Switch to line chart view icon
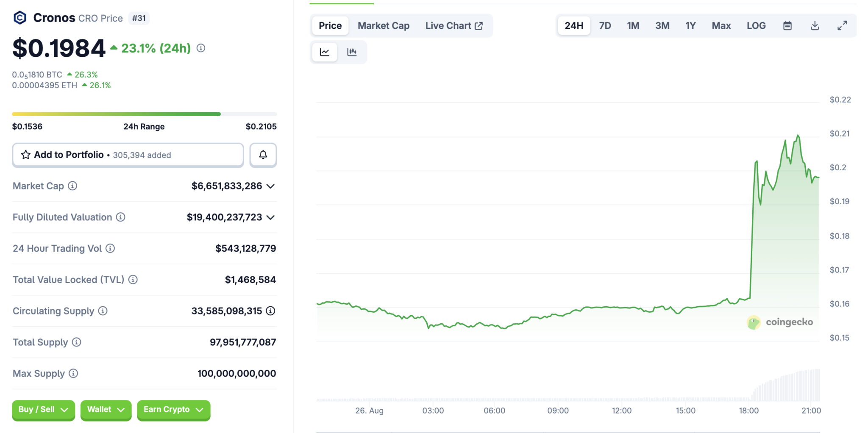The image size is (868, 433). (x=325, y=52)
